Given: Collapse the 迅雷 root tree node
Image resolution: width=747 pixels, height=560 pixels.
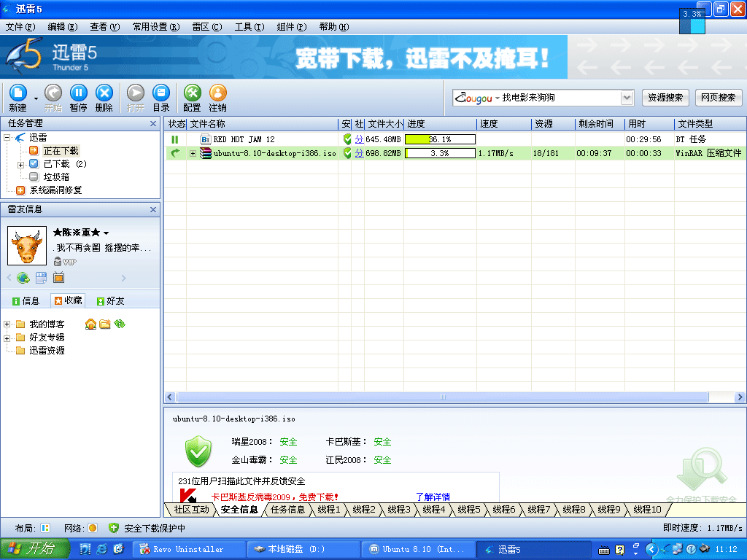Looking at the screenshot, I should pos(7,138).
